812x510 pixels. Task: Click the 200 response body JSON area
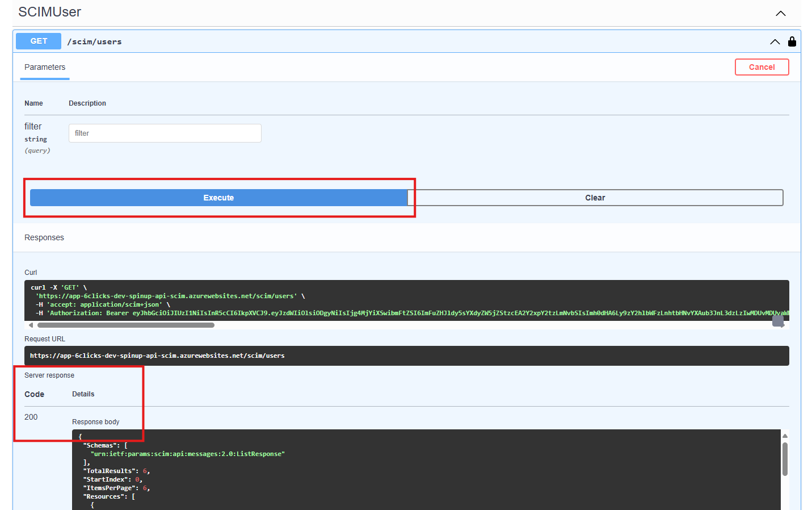click(397, 471)
